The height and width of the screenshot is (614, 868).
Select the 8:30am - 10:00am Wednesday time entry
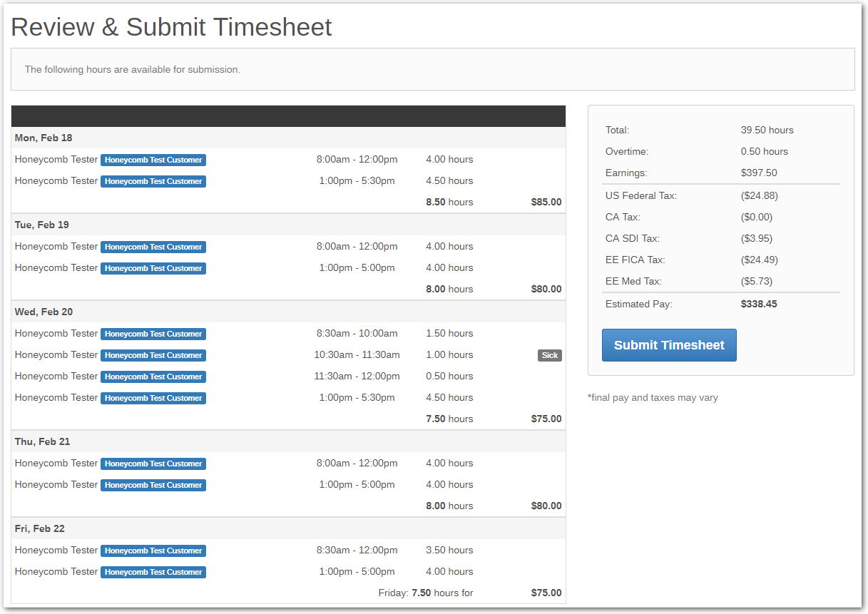tap(357, 333)
